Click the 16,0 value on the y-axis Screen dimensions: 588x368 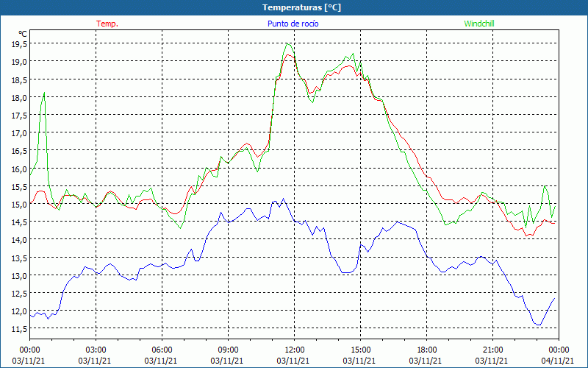click(x=19, y=169)
